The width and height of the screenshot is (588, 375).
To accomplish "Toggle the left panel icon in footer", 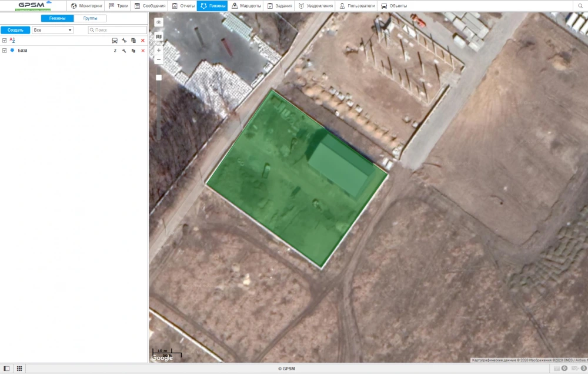I will coord(6,369).
